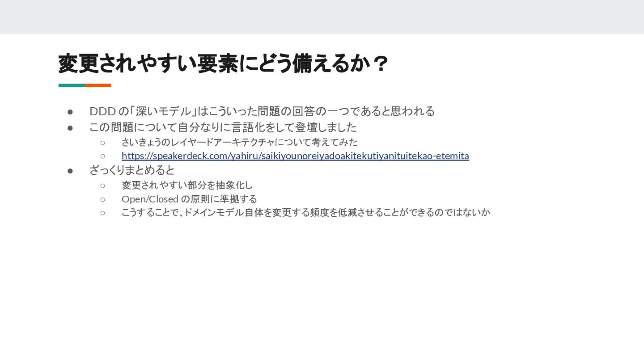Click the hollow bullet before the speakerdeck URL
The image size is (644, 362).
point(103,156)
